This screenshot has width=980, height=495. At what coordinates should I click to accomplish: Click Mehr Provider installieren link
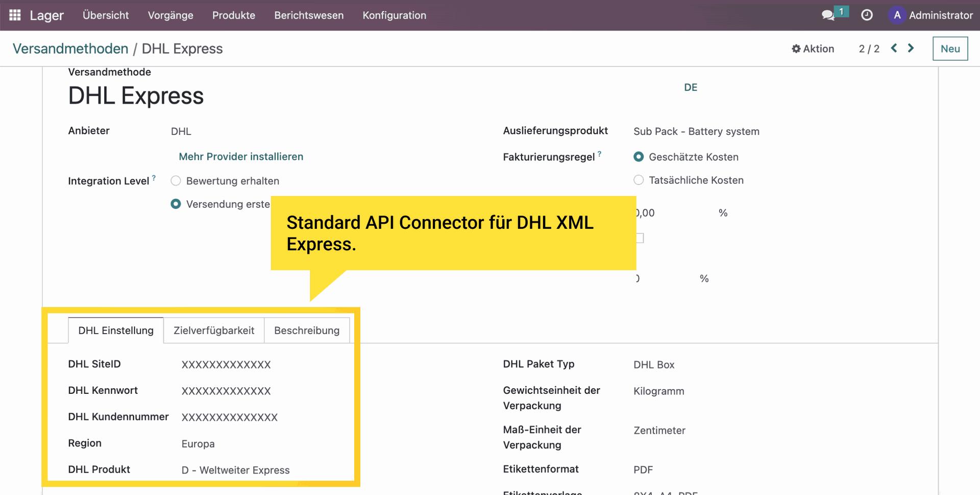(241, 156)
